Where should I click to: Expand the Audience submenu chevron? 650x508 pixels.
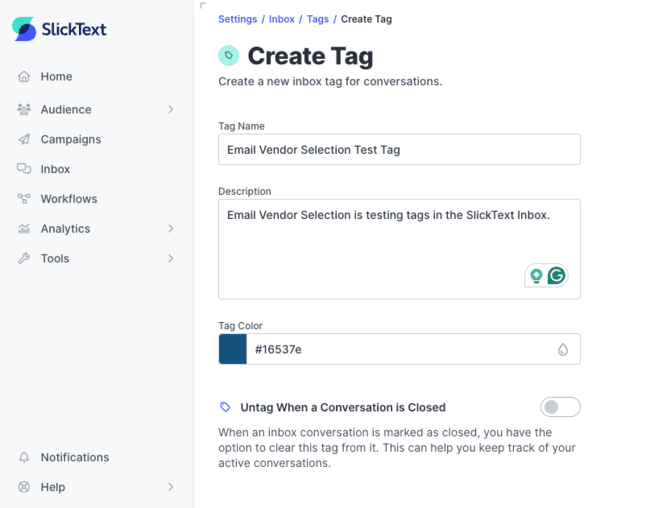point(170,109)
